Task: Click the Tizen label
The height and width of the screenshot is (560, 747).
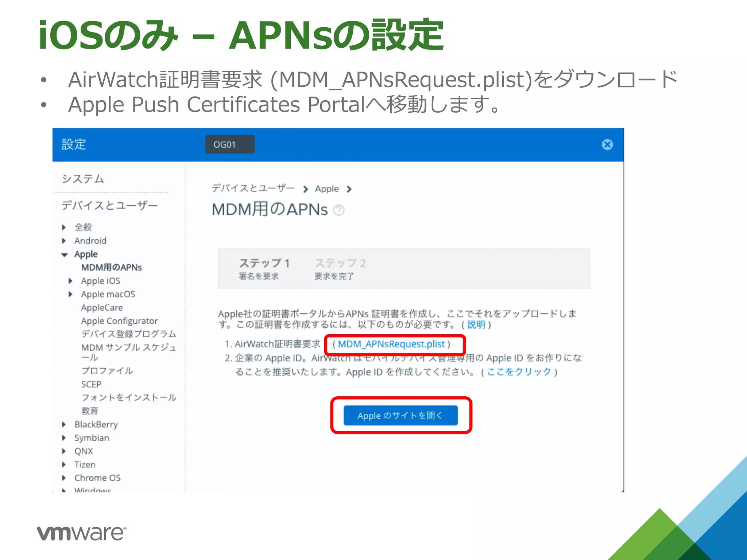Action: (x=85, y=465)
